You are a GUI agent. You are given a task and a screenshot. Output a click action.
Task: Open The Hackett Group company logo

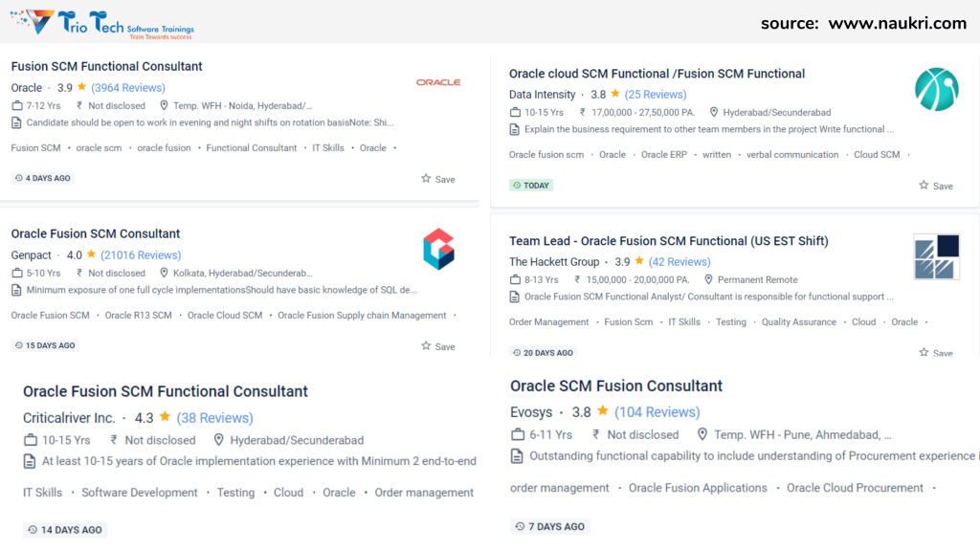click(x=936, y=256)
